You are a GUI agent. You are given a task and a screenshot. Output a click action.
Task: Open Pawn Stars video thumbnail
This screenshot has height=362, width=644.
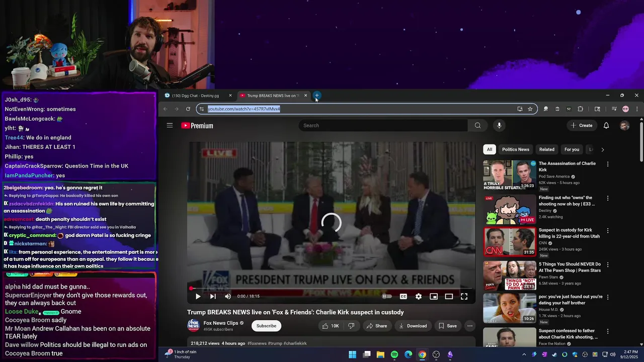[510, 276]
